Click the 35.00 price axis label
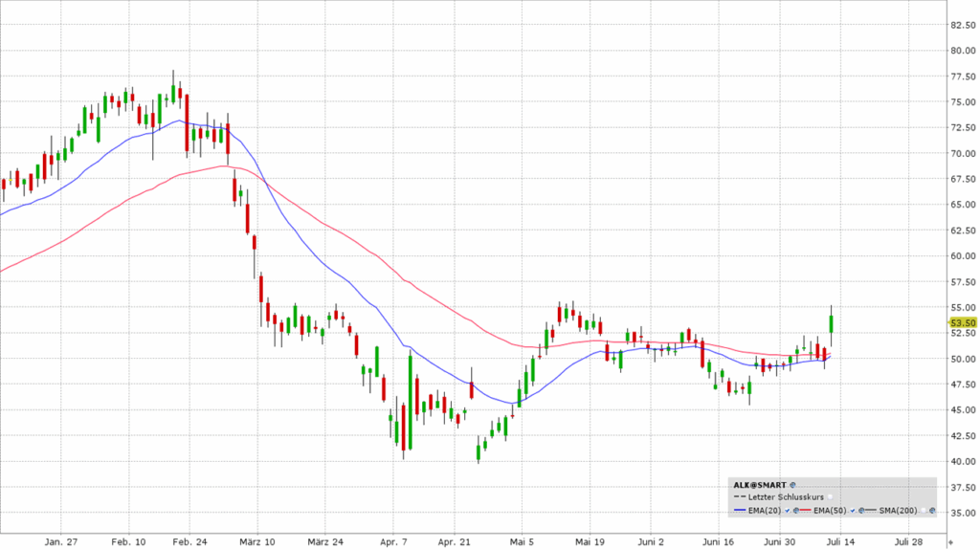This screenshot has height=550, width=980. pyautogui.click(x=963, y=513)
